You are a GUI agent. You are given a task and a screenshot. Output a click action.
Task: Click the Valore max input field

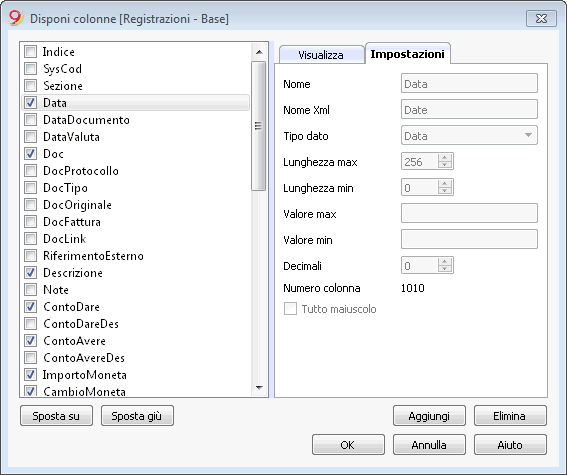pyautogui.click(x=469, y=213)
